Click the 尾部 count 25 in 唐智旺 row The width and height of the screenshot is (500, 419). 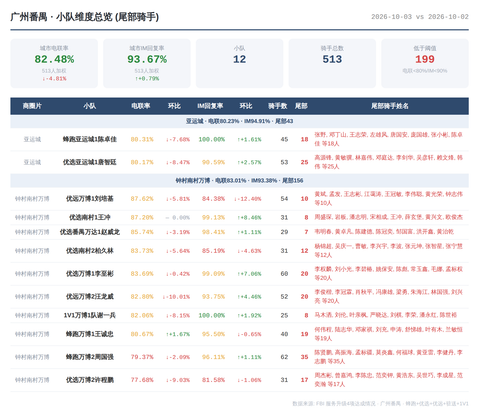[x=304, y=162]
